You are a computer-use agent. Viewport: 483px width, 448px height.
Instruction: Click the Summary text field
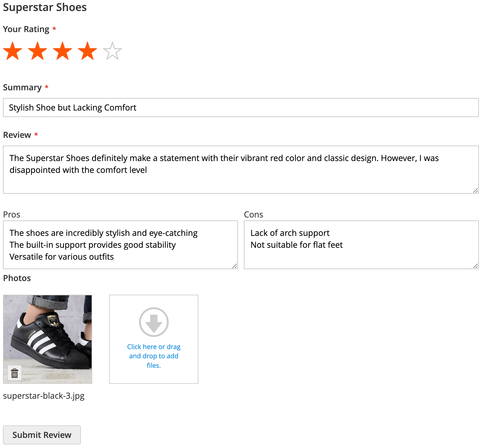pyautogui.click(x=238, y=108)
